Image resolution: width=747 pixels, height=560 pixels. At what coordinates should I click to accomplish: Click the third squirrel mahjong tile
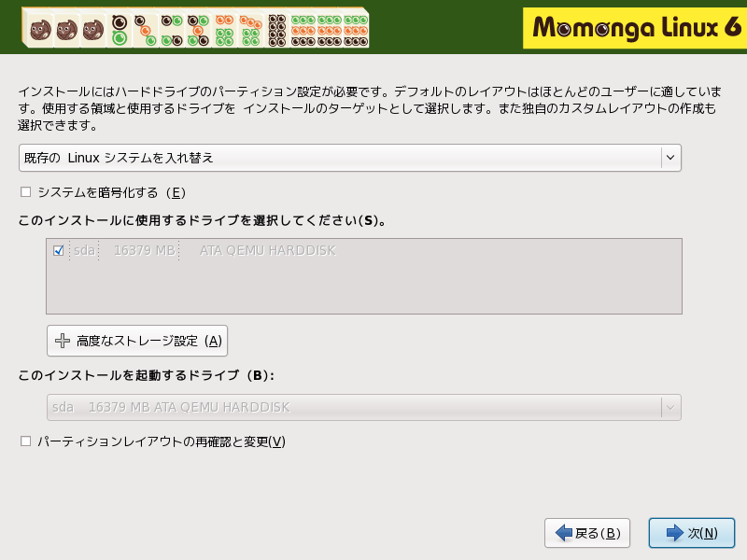pyautogui.click(x=93, y=31)
